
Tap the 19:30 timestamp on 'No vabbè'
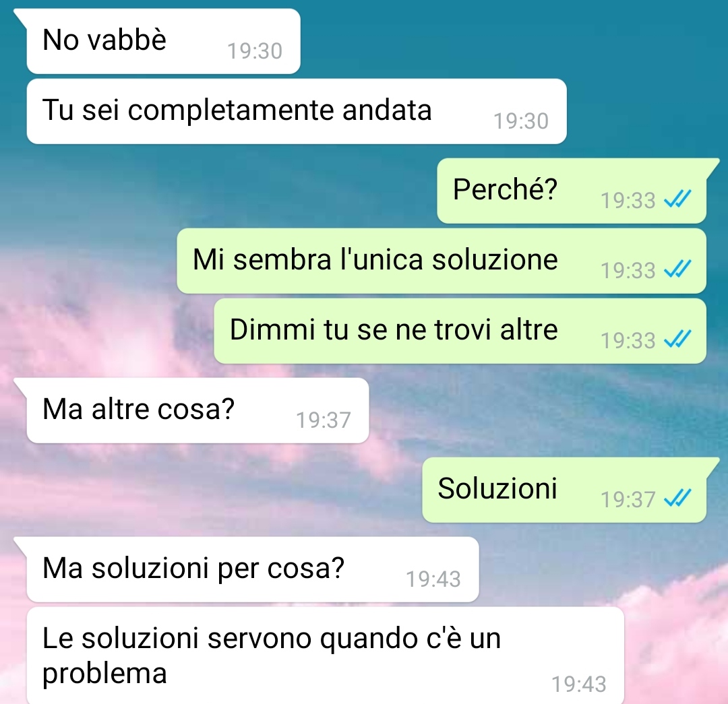click(x=255, y=51)
